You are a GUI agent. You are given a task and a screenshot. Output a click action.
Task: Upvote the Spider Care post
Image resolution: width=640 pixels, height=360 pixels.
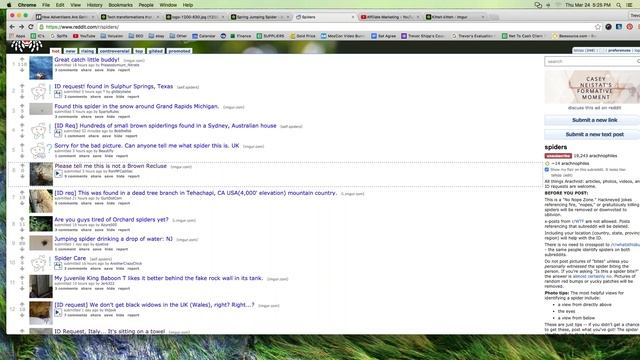pyautogui.click(x=22, y=258)
